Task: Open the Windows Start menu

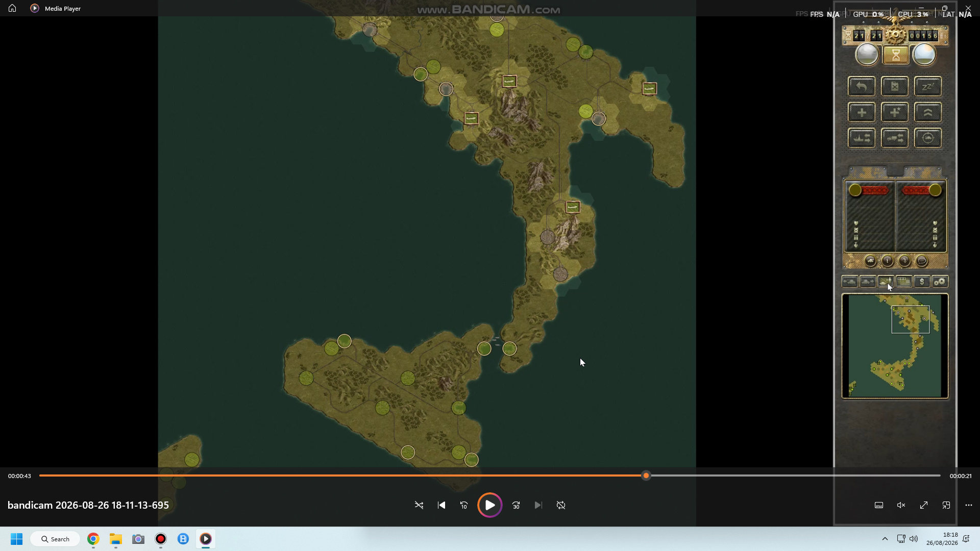Action: [17, 539]
